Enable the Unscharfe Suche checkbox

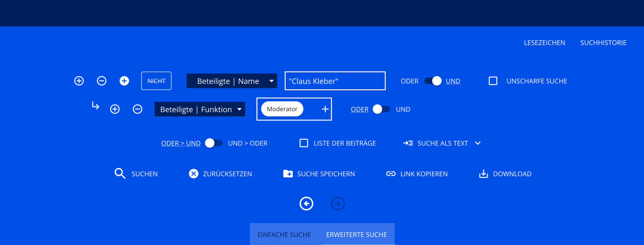point(493,81)
